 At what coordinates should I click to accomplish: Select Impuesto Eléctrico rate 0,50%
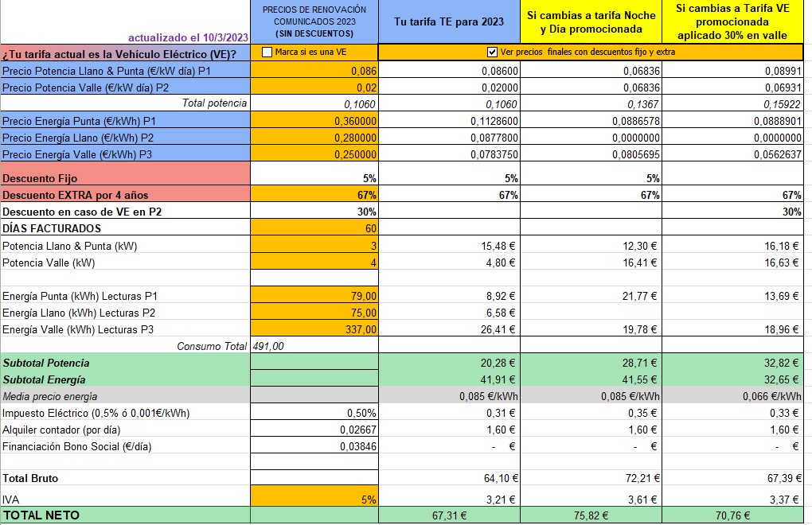click(361, 413)
